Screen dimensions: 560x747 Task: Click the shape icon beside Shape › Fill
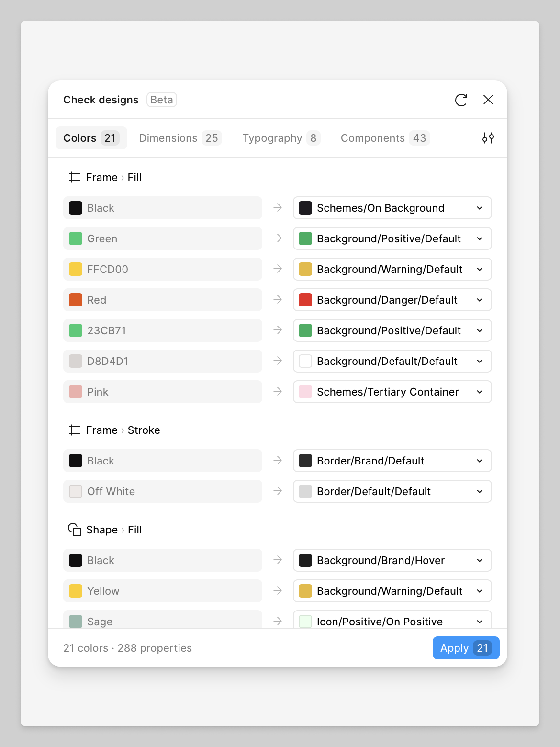74,530
